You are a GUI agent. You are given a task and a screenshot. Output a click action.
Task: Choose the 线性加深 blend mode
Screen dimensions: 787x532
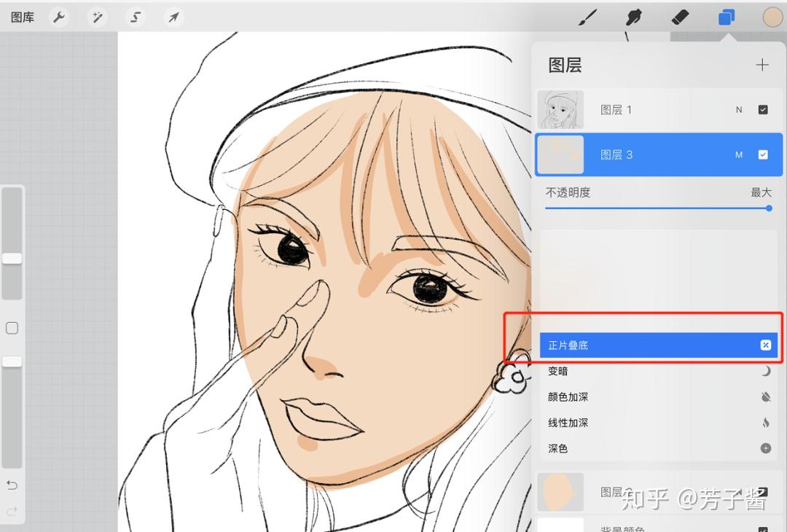[x=659, y=423]
